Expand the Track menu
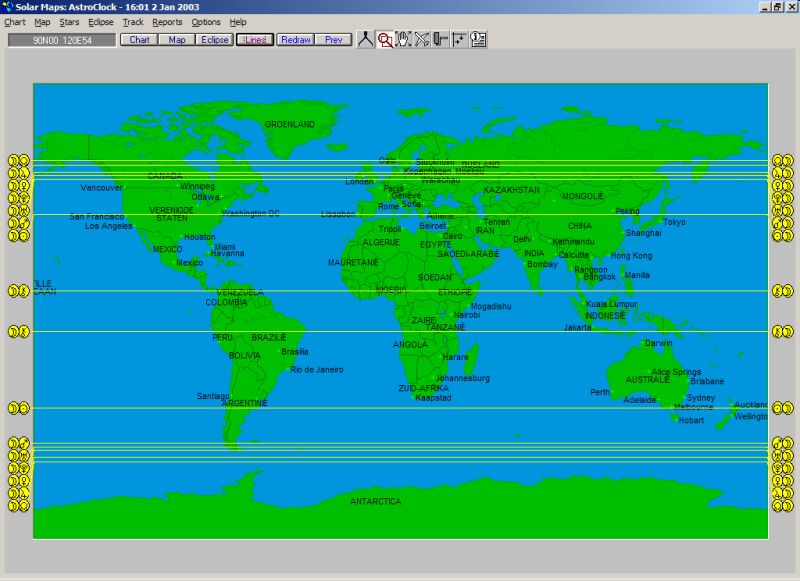The height and width of the screenshot is (581, 800). point(133,22)
